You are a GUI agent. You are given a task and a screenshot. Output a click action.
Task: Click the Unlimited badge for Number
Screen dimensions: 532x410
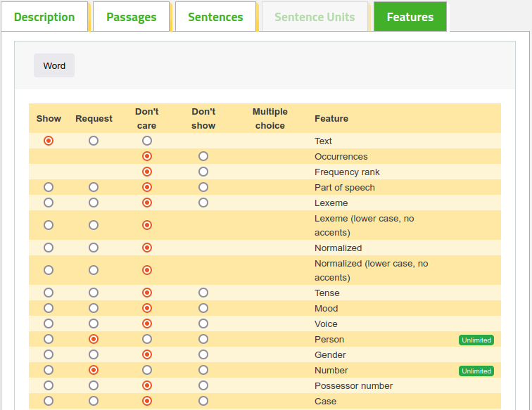coord(476,371)
